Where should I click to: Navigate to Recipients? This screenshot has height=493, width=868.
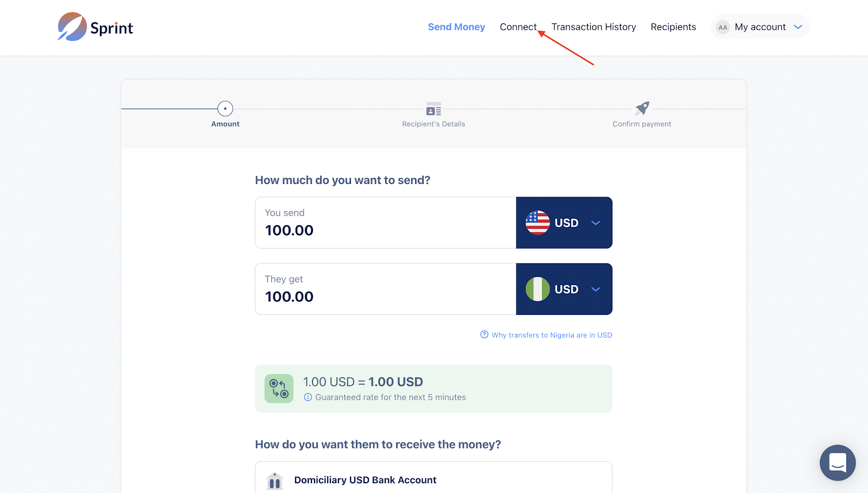[673, 27]
